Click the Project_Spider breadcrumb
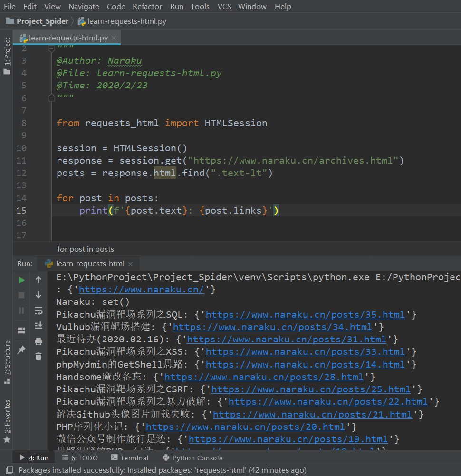461x476 pixels. pyautogui.click(x=42, y=21)
